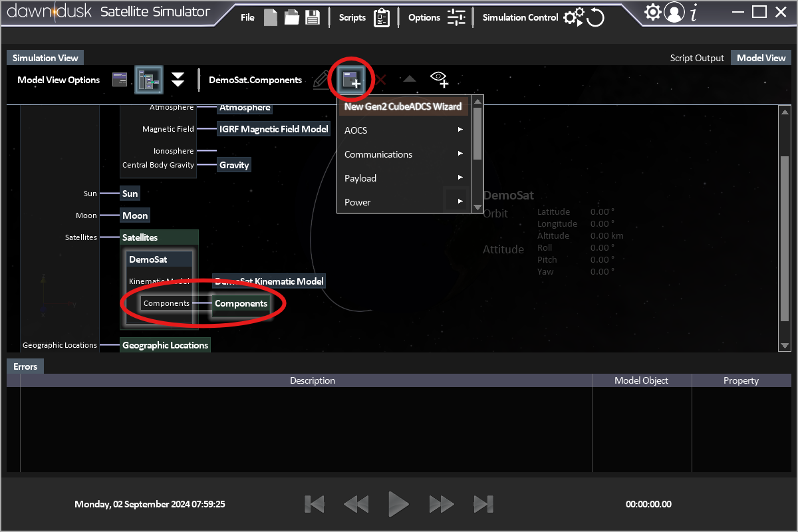Viewport: 798px width, 532px height.
Task: Select the Moon node
Action: (135, 215)
